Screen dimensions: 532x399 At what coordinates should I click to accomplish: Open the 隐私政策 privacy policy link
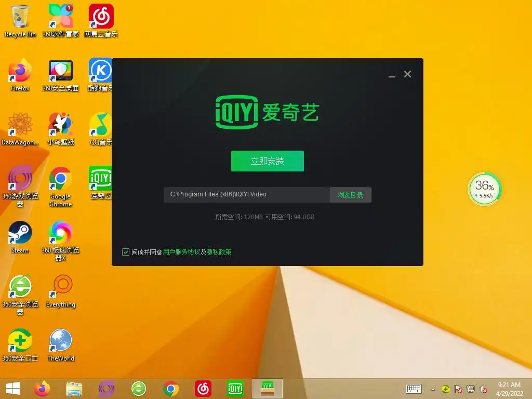coord(219,252)
